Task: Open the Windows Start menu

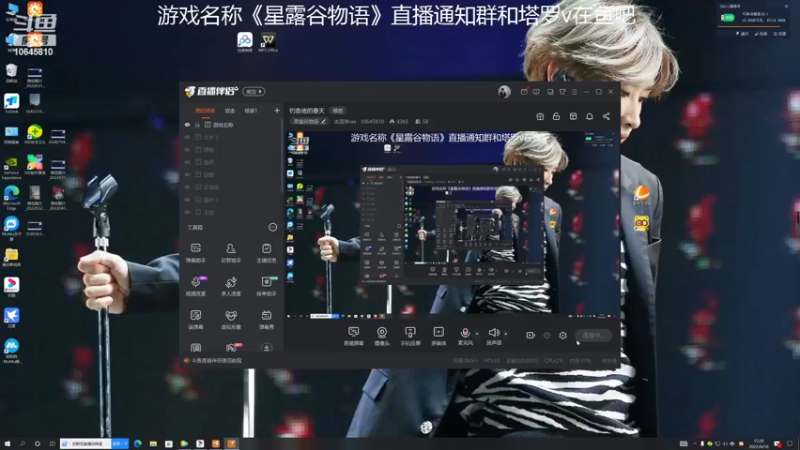Action: click(7, 444)
